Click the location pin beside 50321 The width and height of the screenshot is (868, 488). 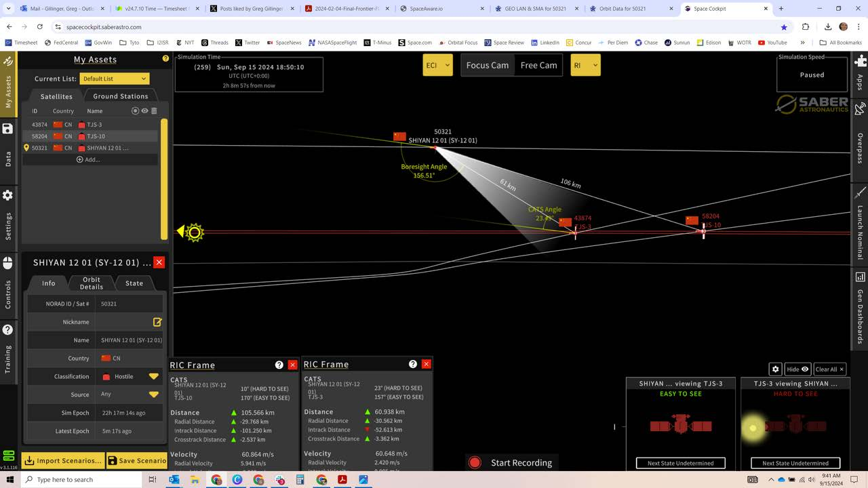pyautogui.click(x=26, y=148)
